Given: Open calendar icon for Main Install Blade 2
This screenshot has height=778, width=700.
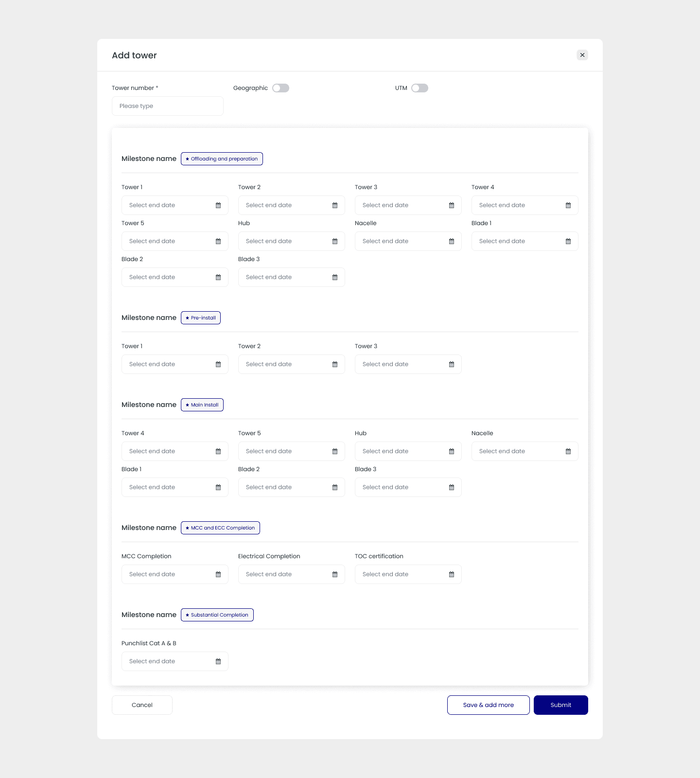Looking at the screenshot, I should click(335, 487).
